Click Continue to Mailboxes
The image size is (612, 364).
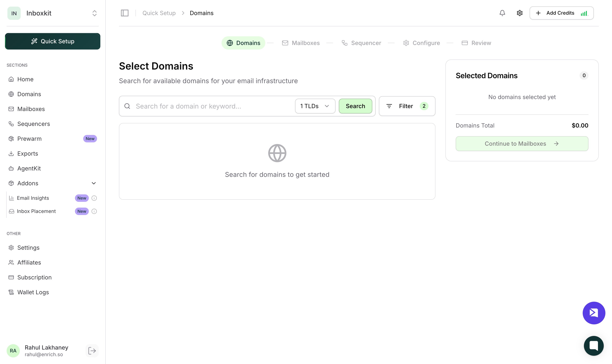point(521,143)
